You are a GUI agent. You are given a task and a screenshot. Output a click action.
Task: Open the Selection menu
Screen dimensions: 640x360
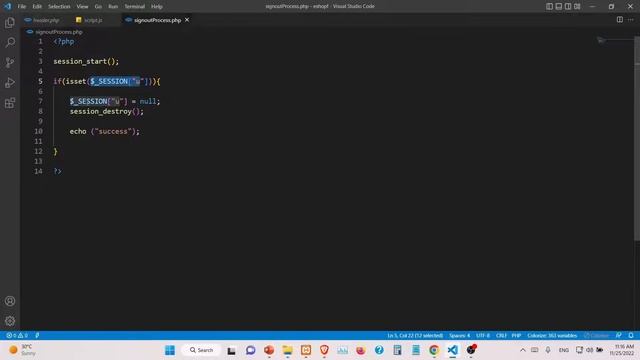[x=59, y=7]
